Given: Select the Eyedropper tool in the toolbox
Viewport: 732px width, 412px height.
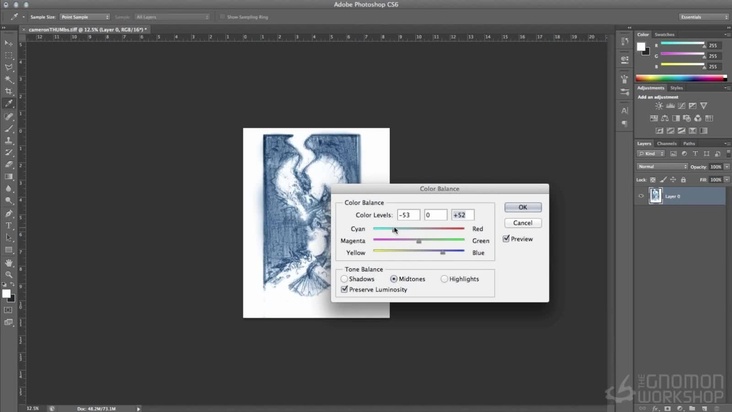Looking at the screenshot, I should [x=8, y=104].
